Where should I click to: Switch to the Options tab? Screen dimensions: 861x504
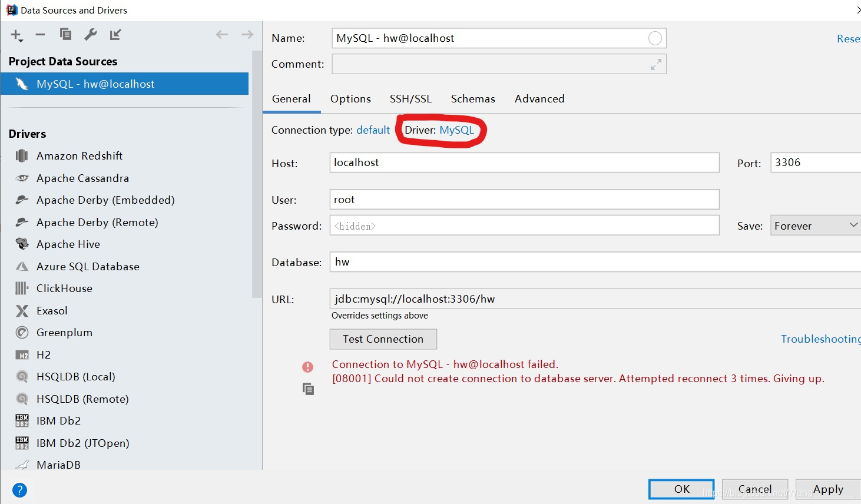coord(350,99)
